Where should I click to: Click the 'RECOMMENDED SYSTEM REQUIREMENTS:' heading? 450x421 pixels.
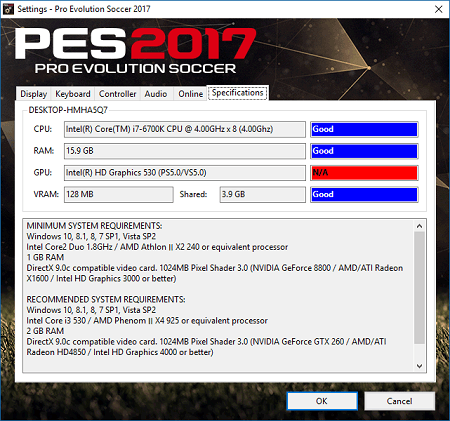point(106,299)
